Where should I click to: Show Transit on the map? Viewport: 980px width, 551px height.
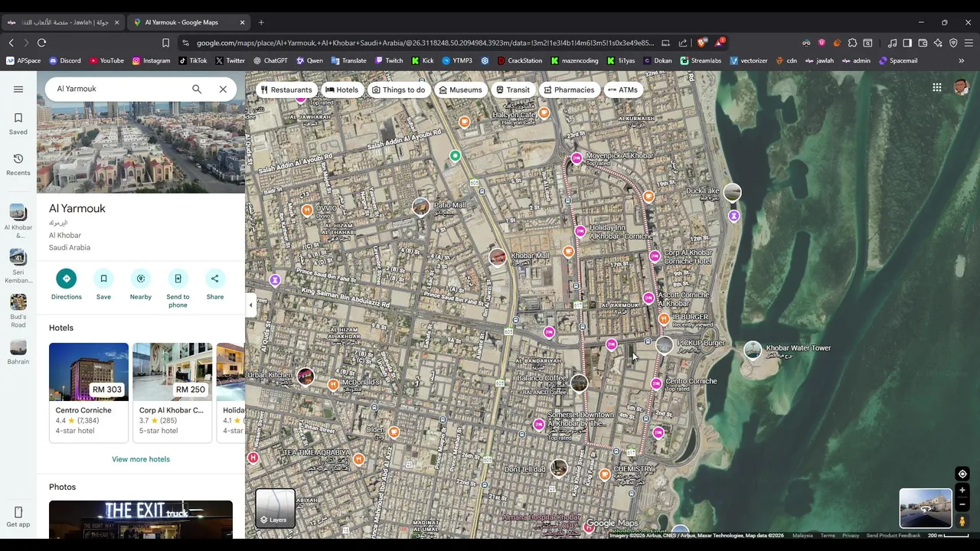(512, 90)
